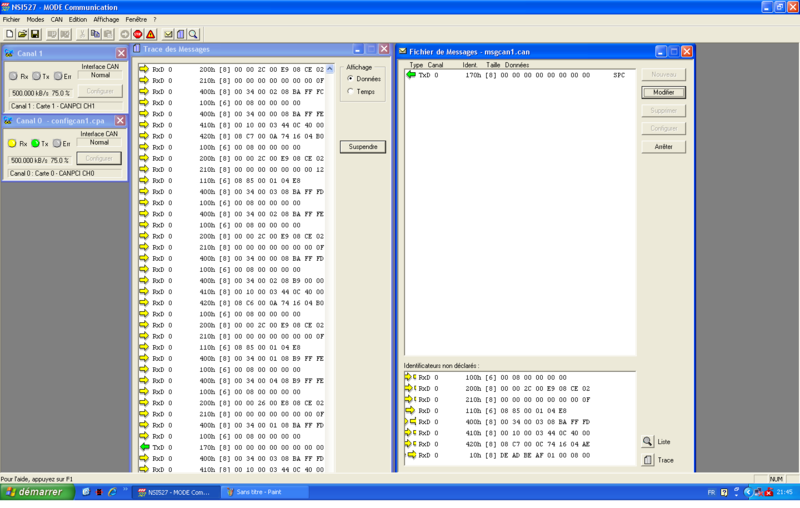Open the Liste magnifier icon button
Screen dimensions: 800x508
(648, 442)
